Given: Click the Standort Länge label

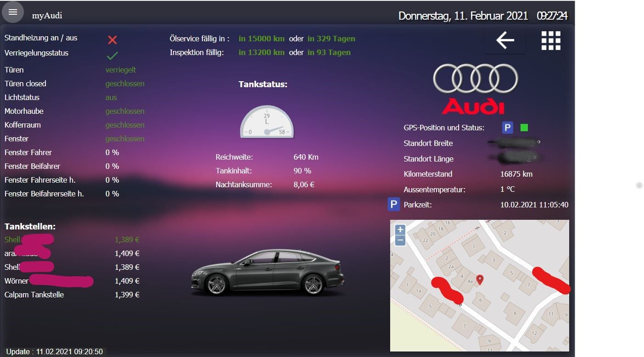Looking at the screenshot, I should pyautogui.click(x=429, y=159).
